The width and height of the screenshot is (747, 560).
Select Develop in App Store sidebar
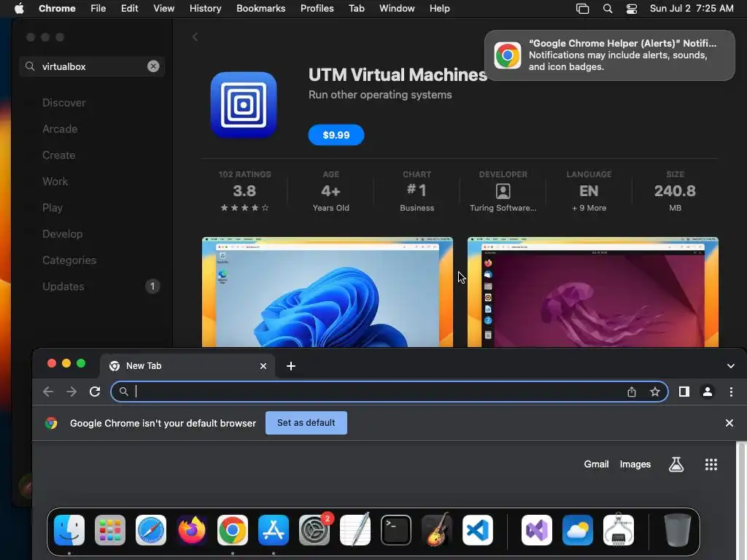pos(63,233)
